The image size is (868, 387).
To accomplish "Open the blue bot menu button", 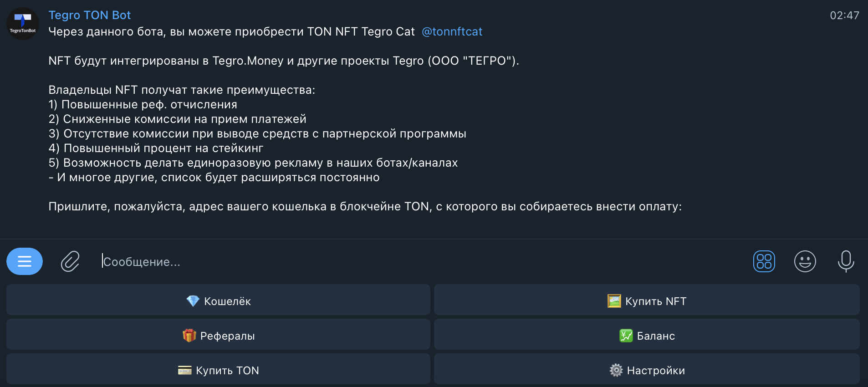I will pyautogui.click(x=25, y=261).
